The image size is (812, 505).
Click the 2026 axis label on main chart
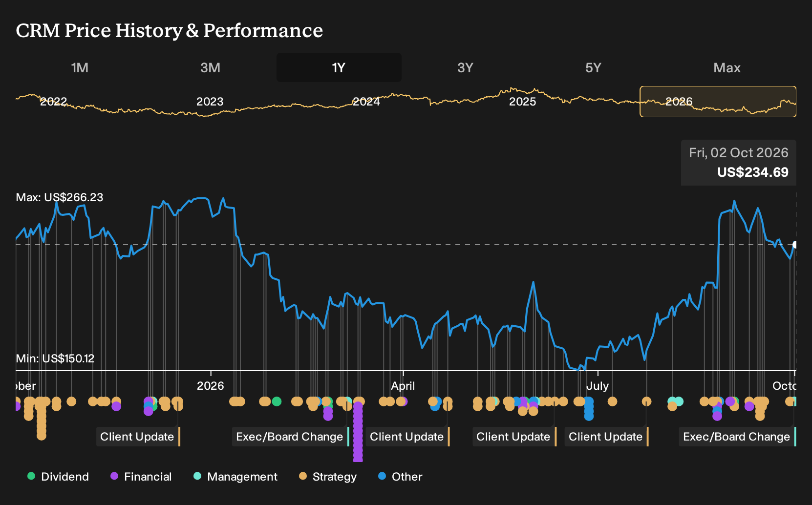[210, 386]
